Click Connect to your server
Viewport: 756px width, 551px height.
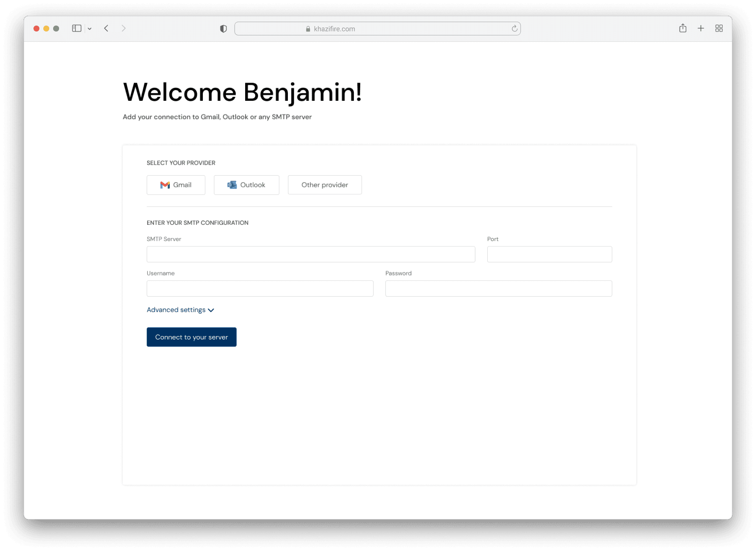pyautogui.click(x=191, y=337)
